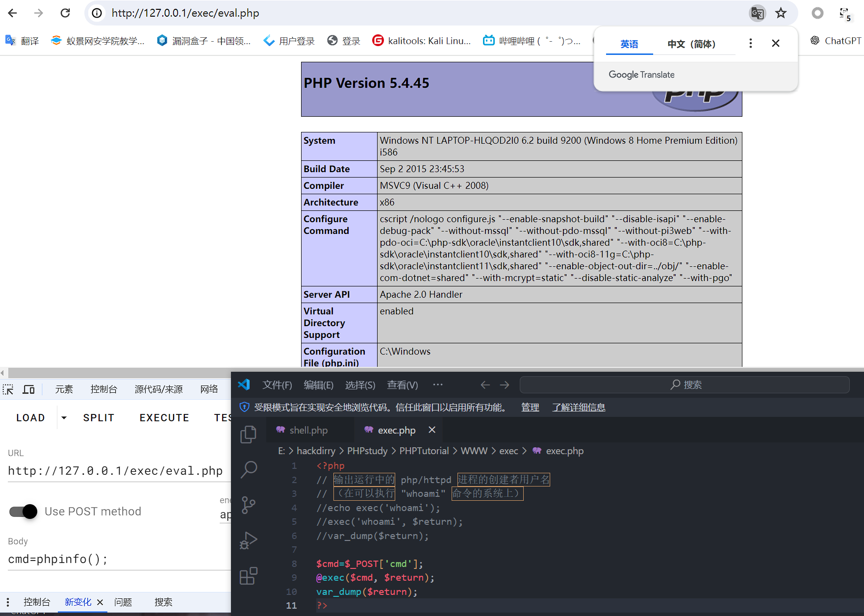Switch to DevTools 控制台 tab
The width and height of the screenshot is (864, 616).
[x=104, y=389]
